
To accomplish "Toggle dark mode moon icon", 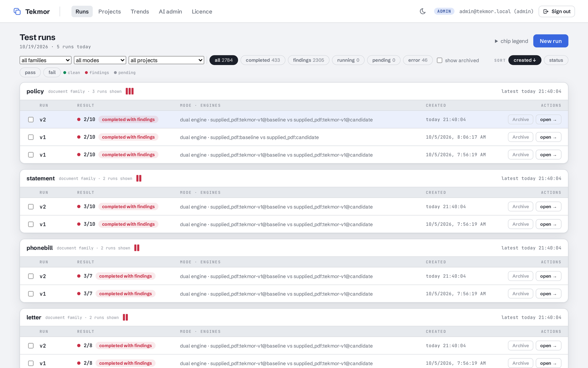I will point(423,11).
